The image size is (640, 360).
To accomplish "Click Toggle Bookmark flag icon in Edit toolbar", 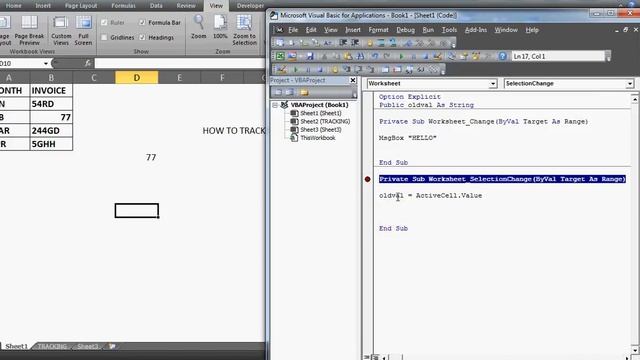I will point(408,43).
